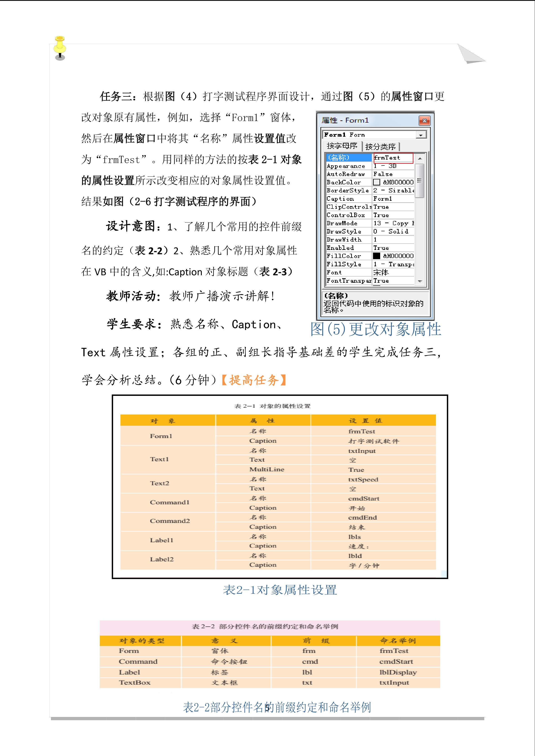
Task: Select the FontTransparent property name
Action: tap(349, 281)
